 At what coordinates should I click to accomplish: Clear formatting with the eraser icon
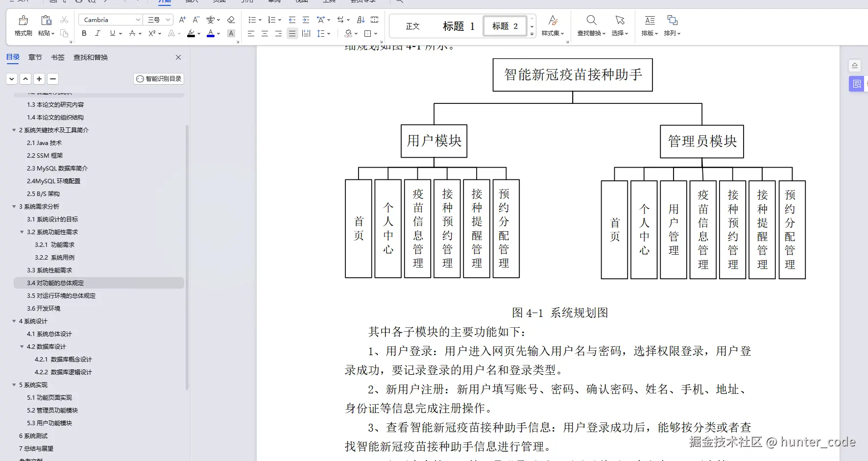[231, 20]
